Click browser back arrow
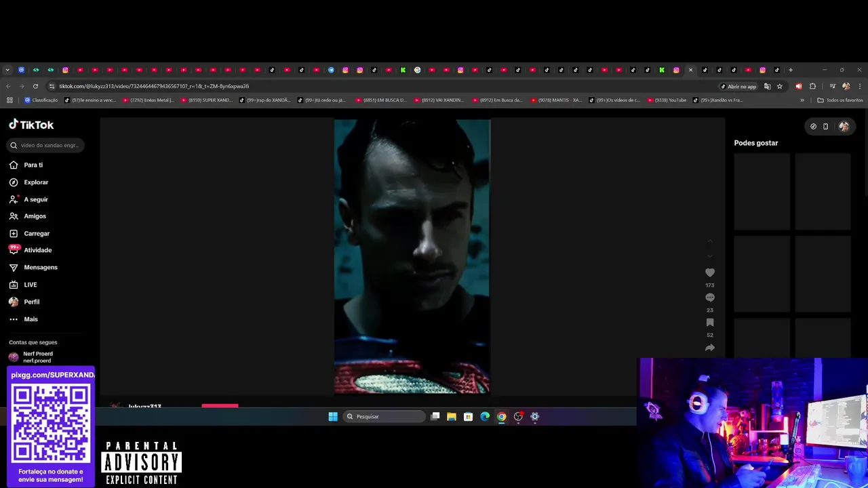 click(x=7, y=86)
